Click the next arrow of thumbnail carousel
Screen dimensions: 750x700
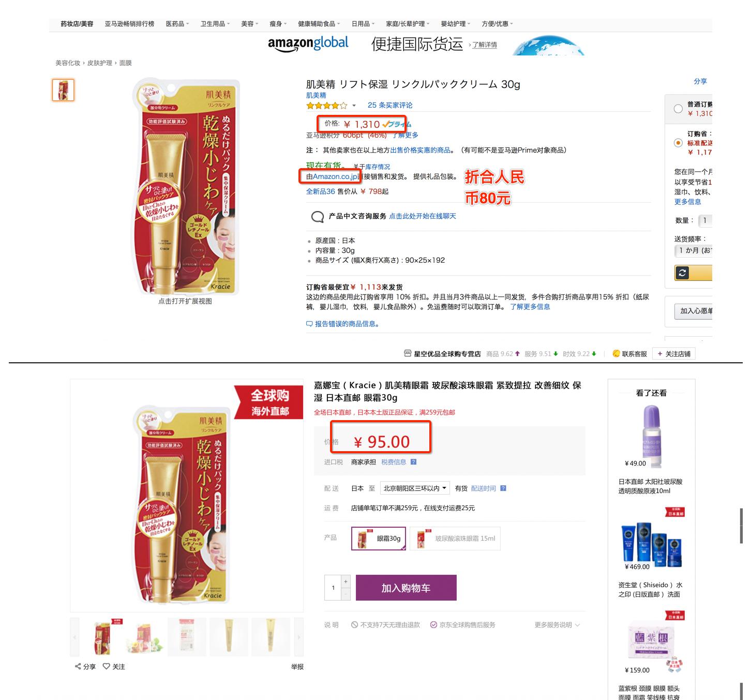click(298, 637)
